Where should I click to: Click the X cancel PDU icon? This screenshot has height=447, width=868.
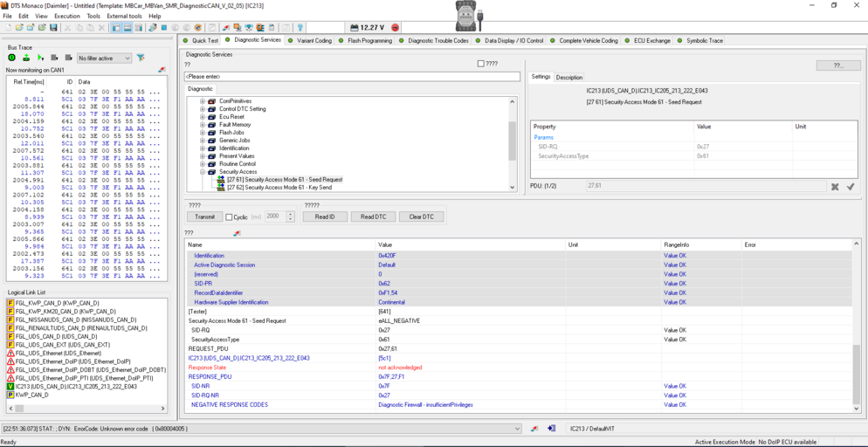(835, 187)
